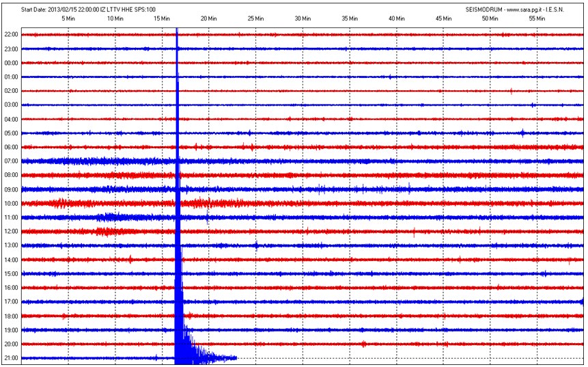This screenshot has width=588, height=367.
Task: Click the 40 Min axis label
Action: click(396, 18)
